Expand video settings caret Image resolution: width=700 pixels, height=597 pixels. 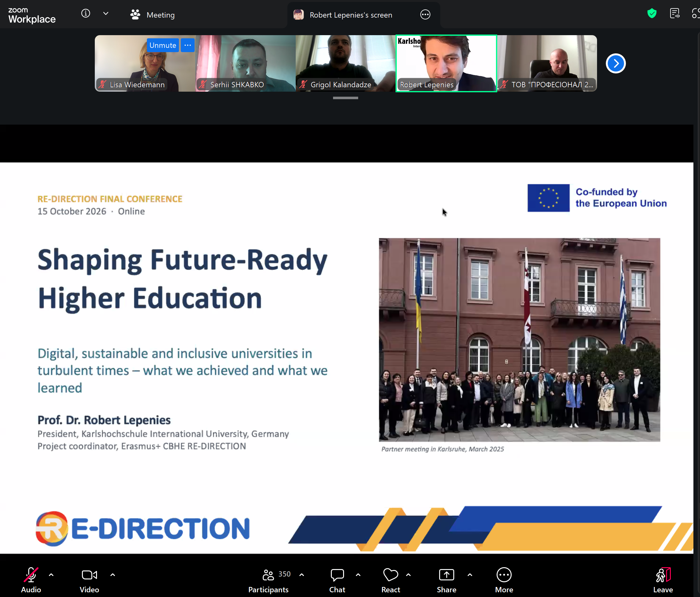pyautogui.click(x=113, y=574)
